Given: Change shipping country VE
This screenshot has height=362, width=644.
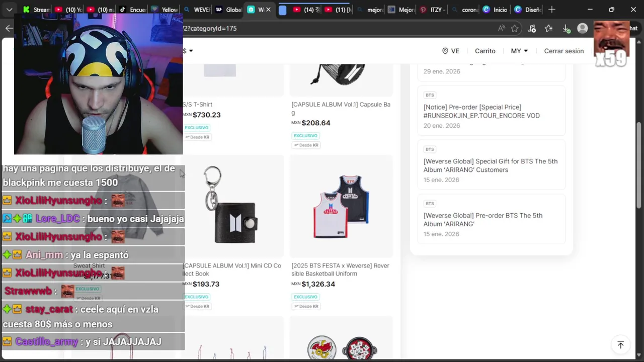Looking at the screenshot, I should click(x=450, y=51).
